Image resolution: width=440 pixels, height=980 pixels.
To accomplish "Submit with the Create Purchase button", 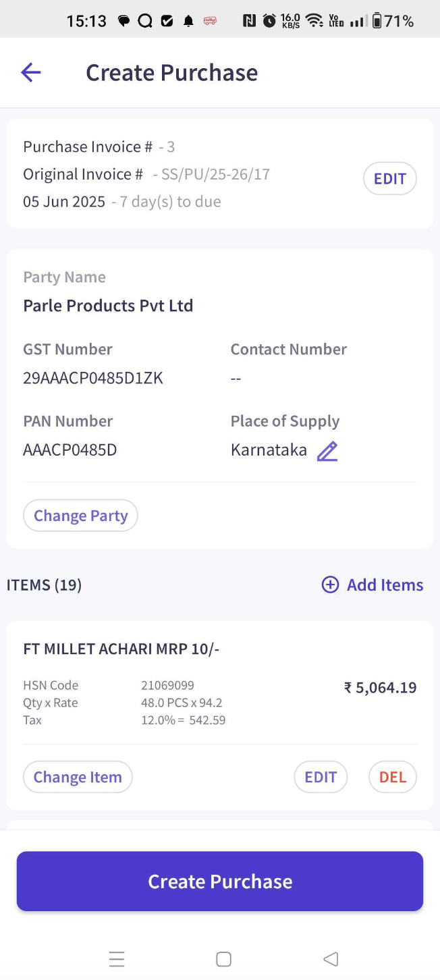I will pos(220,881).
